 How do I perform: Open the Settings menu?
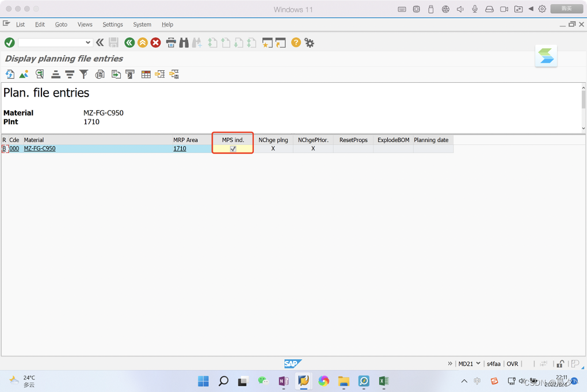(112, 25)
